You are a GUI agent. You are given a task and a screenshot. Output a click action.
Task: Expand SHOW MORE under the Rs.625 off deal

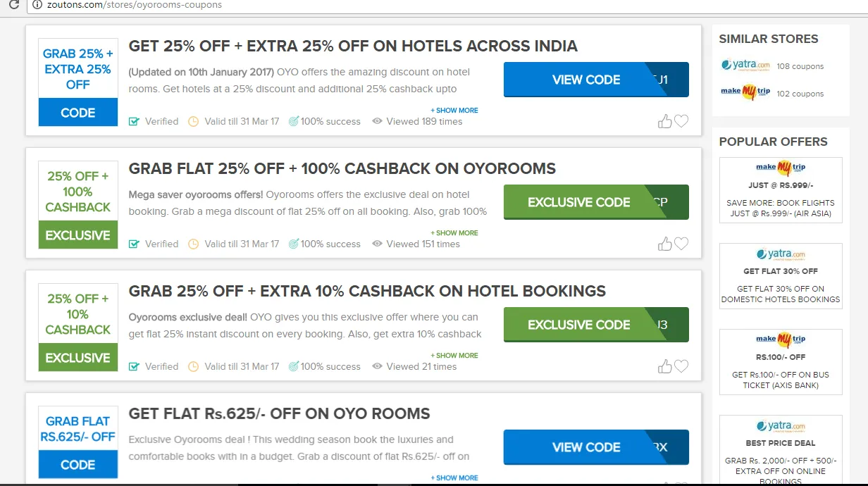(x=454, y=478)
